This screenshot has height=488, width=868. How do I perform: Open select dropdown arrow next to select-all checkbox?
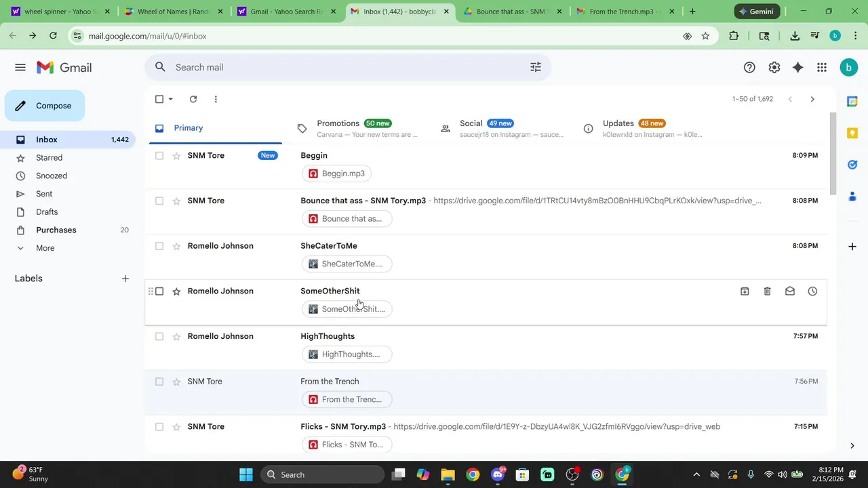click(171, 99)
